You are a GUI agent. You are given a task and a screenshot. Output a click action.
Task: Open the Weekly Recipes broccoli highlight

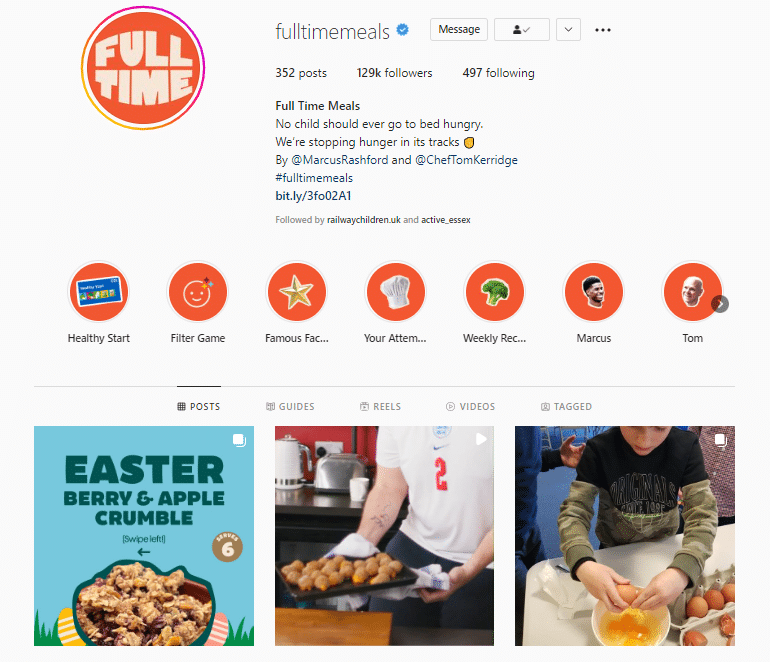(495, 292)
